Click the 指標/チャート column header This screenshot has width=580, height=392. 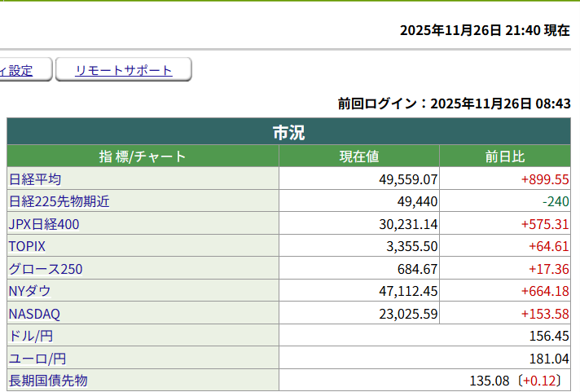click(143, 156)
